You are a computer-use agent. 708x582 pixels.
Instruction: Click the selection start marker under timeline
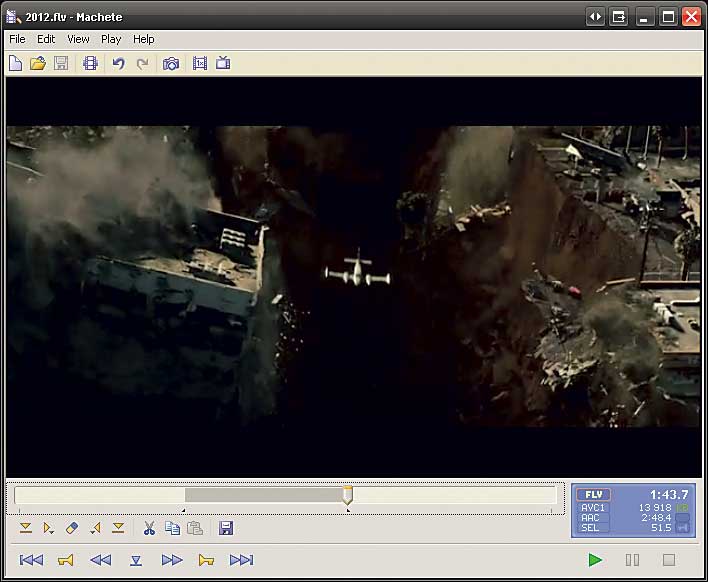point(183,510)
